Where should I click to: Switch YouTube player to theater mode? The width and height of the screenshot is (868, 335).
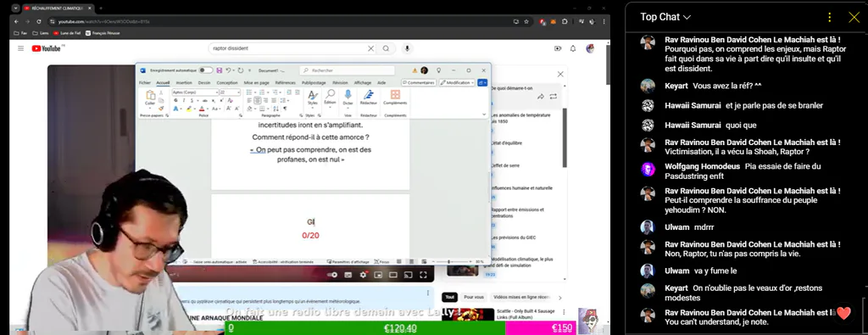click(393, 274)
